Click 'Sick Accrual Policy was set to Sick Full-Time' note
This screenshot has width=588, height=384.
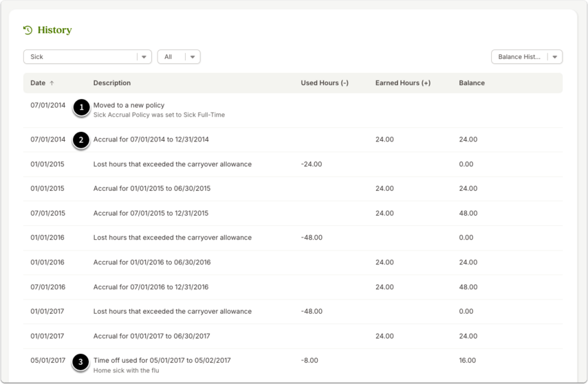(x=159, y=115)
